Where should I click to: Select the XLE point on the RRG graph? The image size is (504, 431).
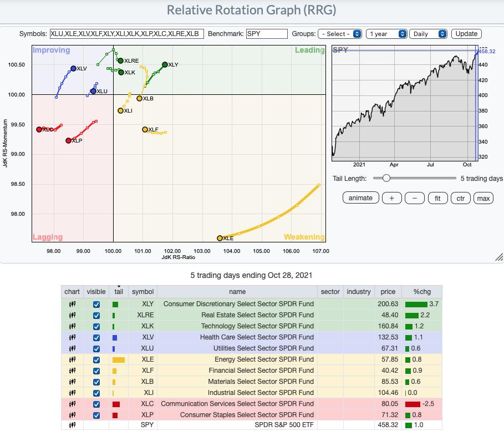coord(220,239)
